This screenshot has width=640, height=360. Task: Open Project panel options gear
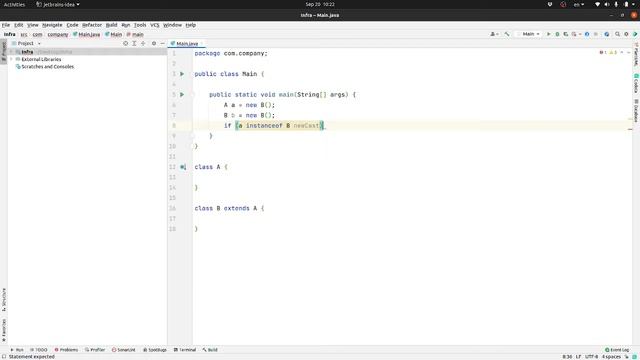click(x=154, y=43)
